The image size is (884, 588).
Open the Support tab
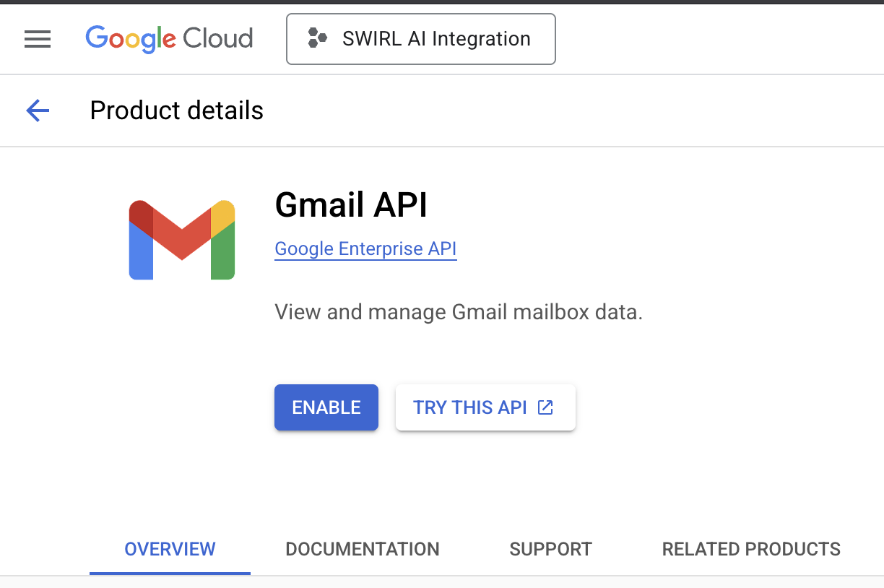[x=550, y=549]
